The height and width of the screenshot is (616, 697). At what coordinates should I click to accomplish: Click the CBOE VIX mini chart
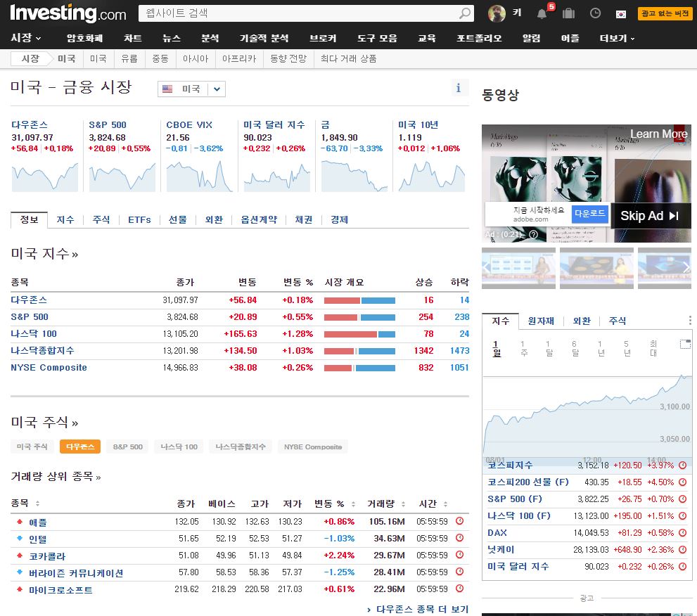point(199,176)
